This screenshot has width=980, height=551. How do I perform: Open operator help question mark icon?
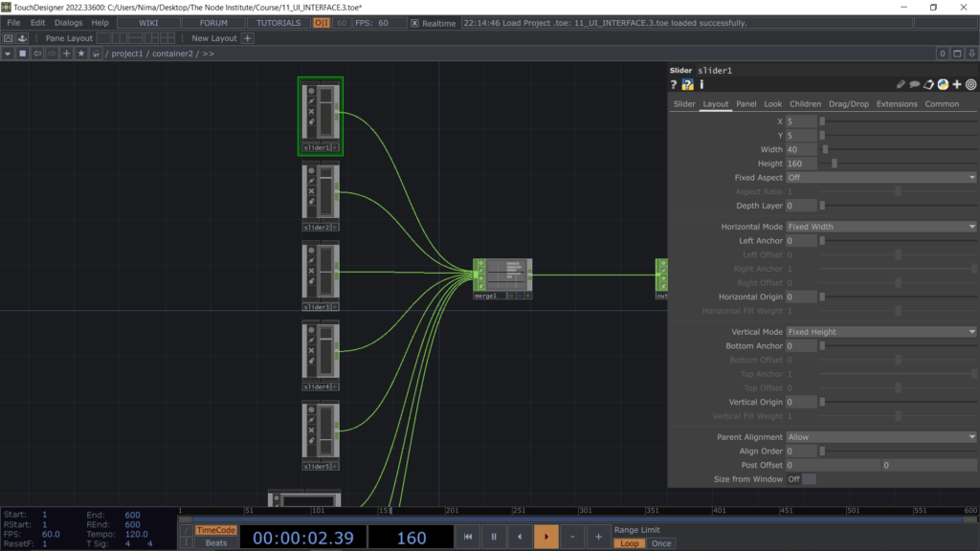click(673, 84)
